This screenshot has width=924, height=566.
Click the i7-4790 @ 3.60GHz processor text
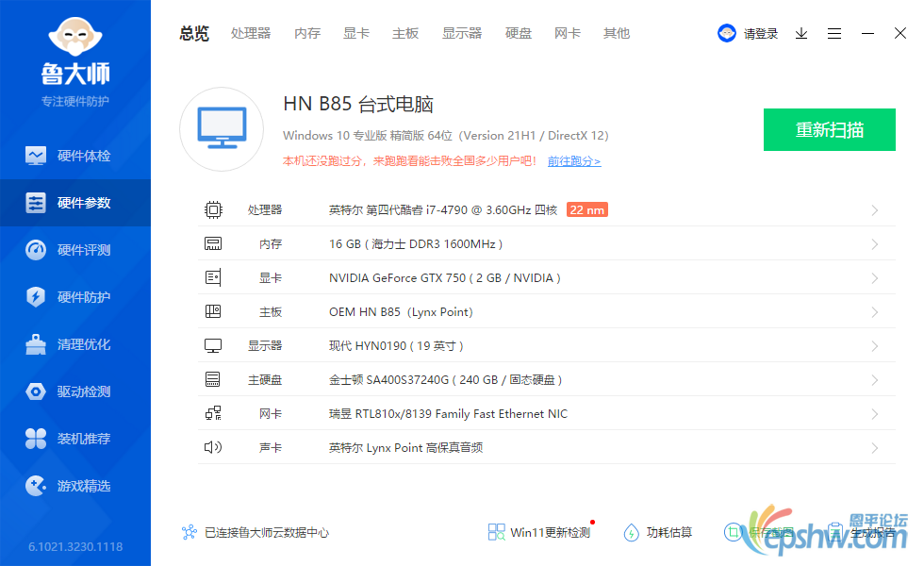point(443,209)
